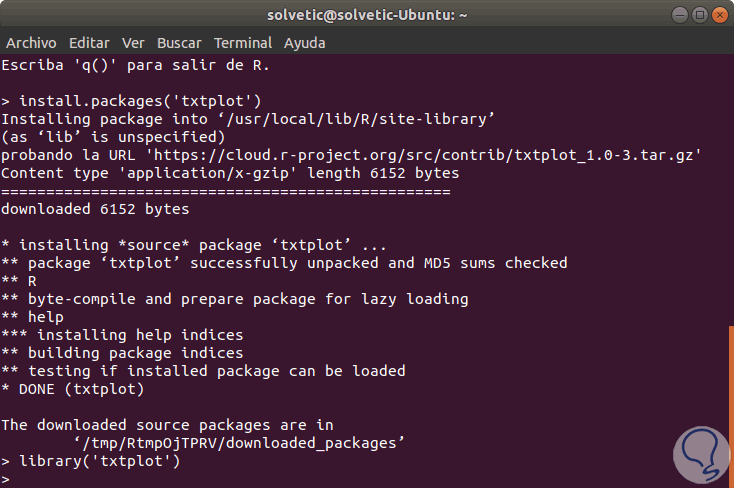Screen dimensions: 734x488
Task: Click the Ver menu
Action: (133, 43)
